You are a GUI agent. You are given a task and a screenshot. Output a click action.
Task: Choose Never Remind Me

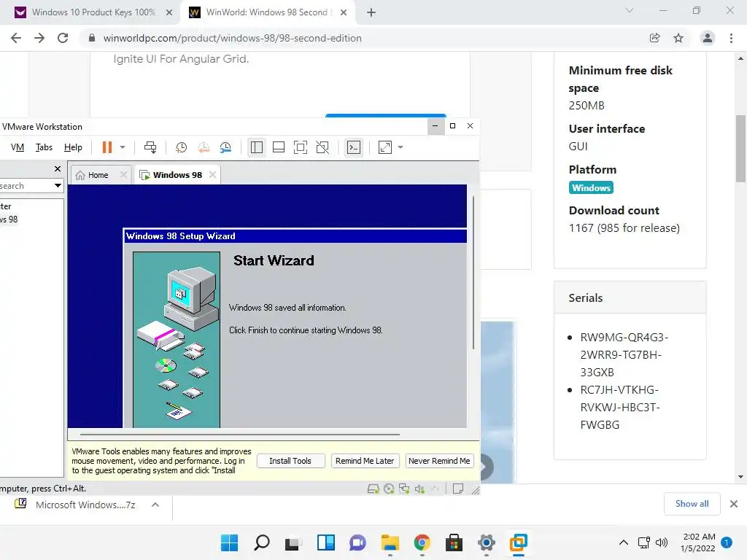pyautogui.click(x=439, y=461)
